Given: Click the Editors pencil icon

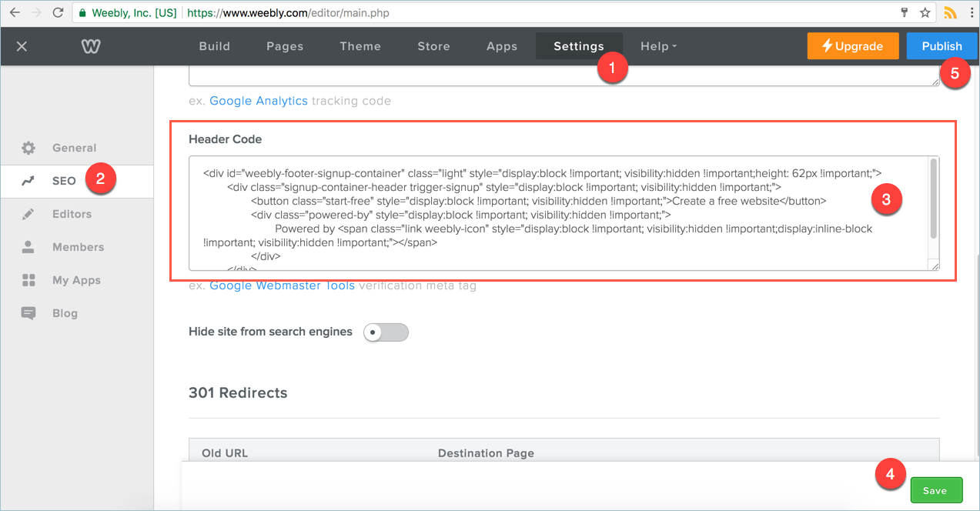Looking at the screenshot, I should 28,214.
